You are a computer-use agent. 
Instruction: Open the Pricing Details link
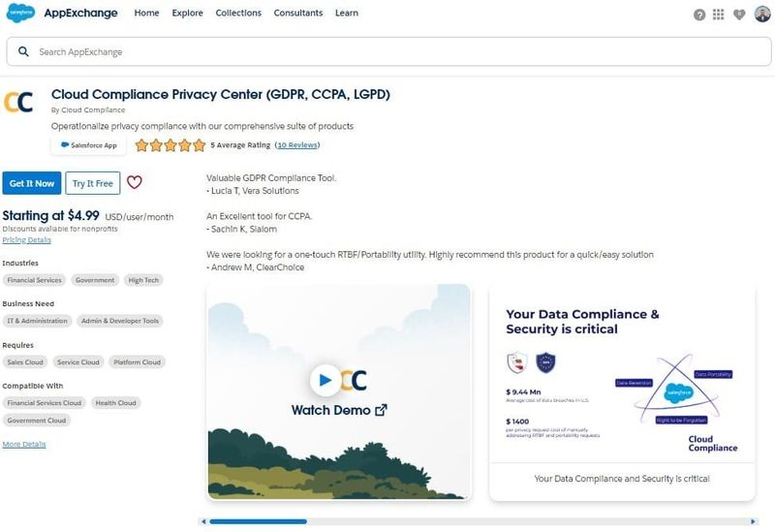click(x=27, y=239)
